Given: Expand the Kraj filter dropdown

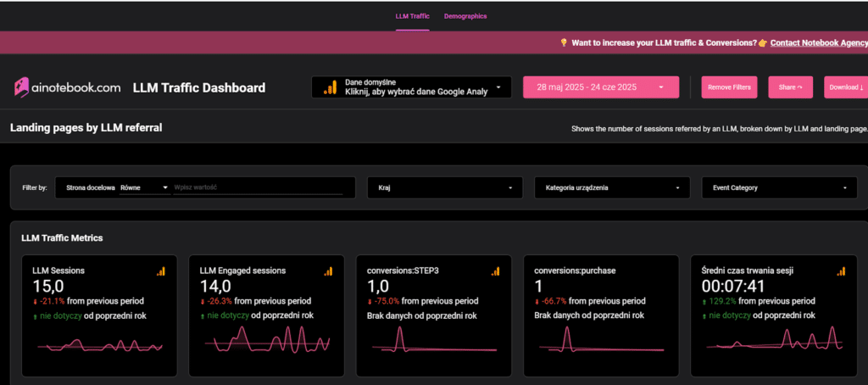Looking at the screenshot, I should point(444,187).
